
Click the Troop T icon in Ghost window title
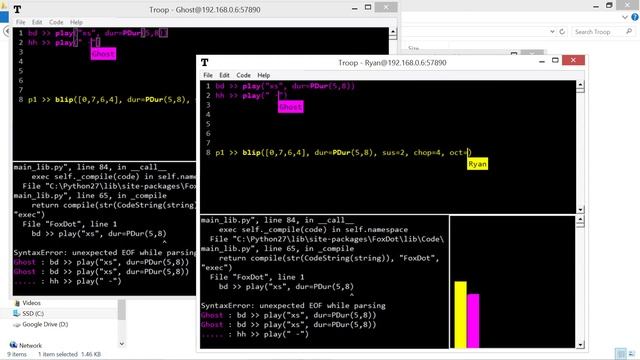pos(17,9)
